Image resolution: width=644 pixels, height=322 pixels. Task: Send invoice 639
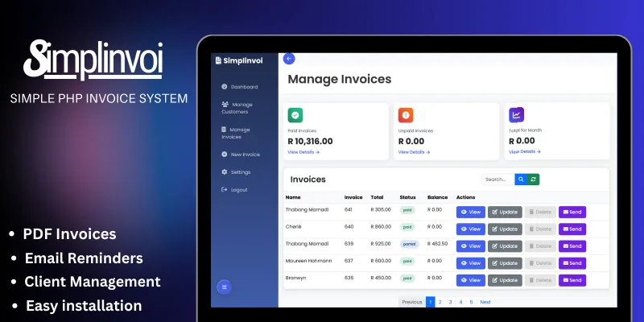(x=572, y=246)
